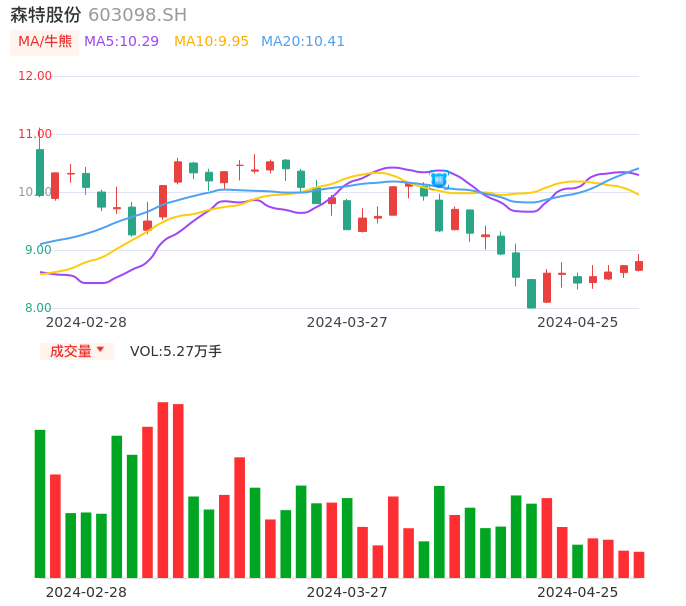Click the MA5:10.29 legend label

click(121, 42)
